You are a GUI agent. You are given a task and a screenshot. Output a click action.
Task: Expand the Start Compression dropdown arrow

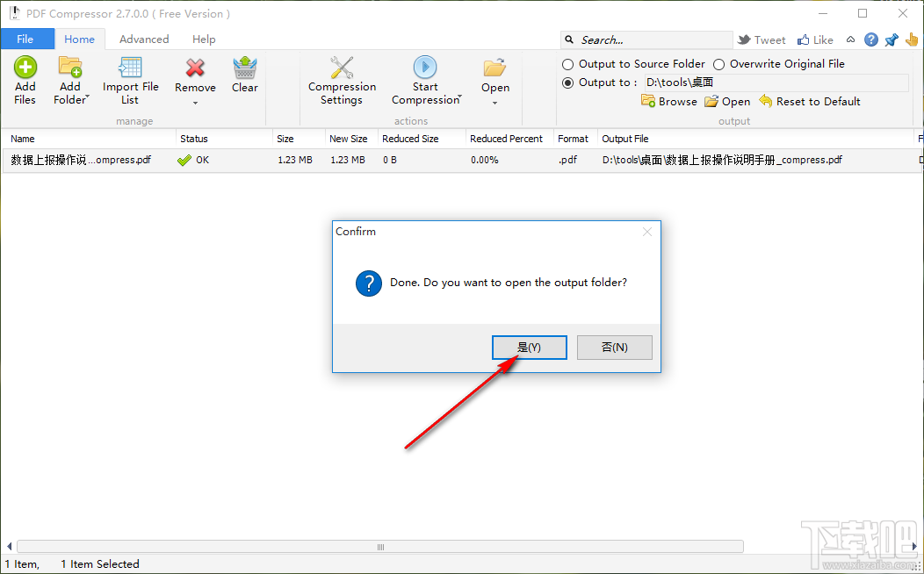459,96
